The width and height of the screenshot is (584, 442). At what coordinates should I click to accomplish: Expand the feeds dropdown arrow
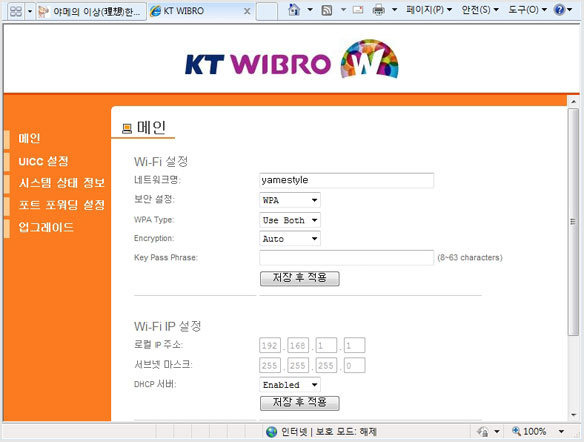[343, 10]
